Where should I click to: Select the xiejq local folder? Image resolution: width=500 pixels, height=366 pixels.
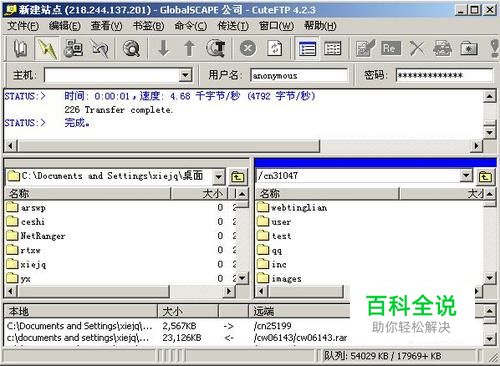(26, 264)
